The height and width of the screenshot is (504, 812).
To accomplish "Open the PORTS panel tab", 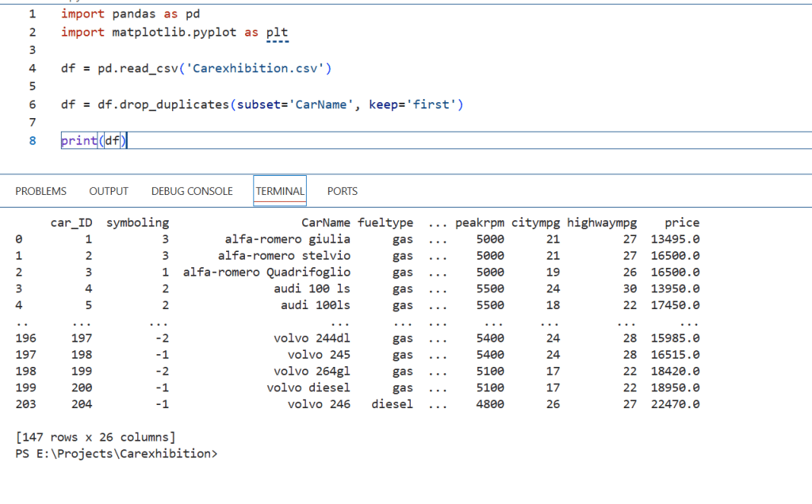I will coord(342,191).
